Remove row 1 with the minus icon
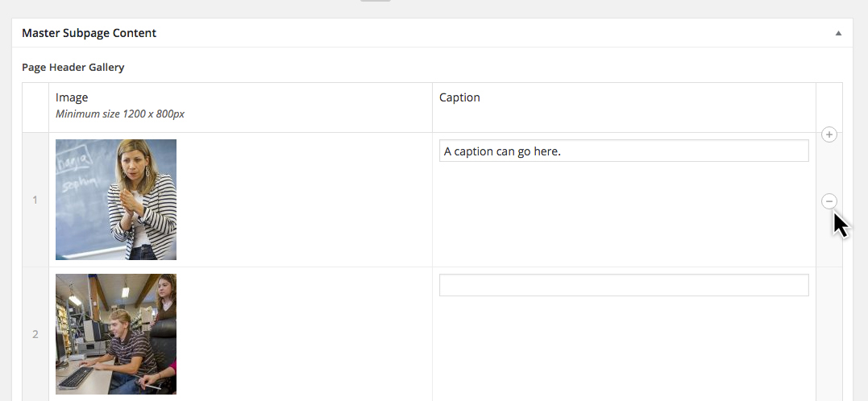Screen dimensions: 868x401 (829, 201)
